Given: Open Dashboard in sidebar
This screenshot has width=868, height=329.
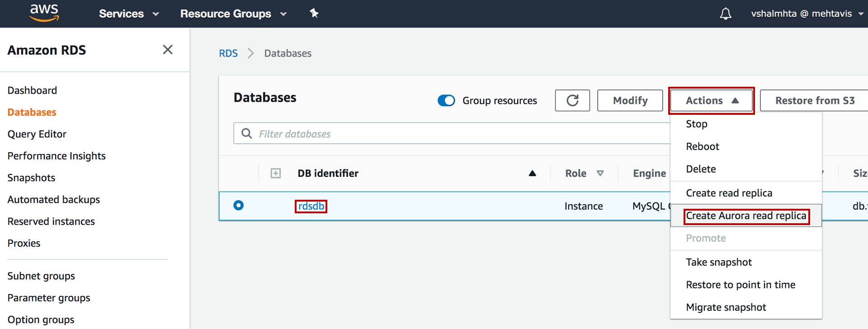Looking at the screenshot, I should pos(32,90).
